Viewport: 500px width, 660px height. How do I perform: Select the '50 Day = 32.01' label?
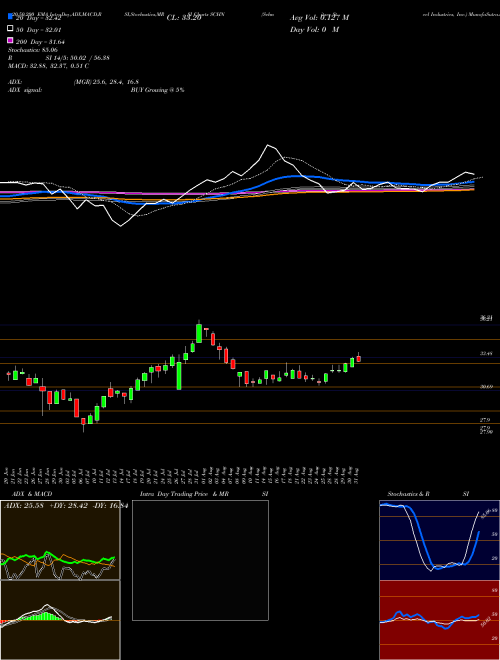38,30
